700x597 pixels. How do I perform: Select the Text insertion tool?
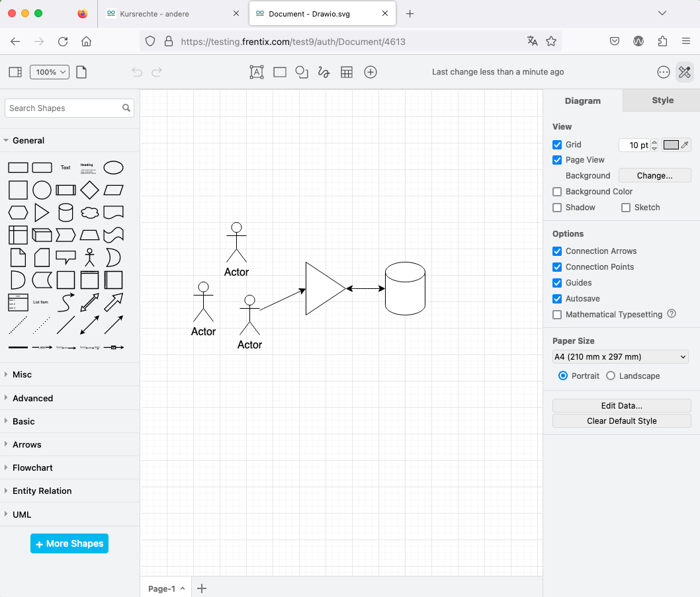click(x=256, y=72)
